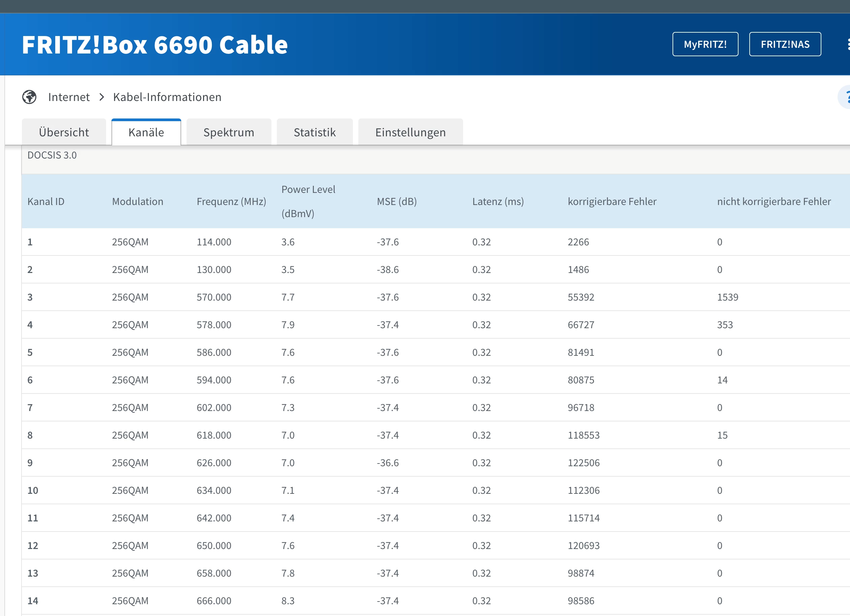
Task: Click the help question mark icon
Action: pos(846,97)
